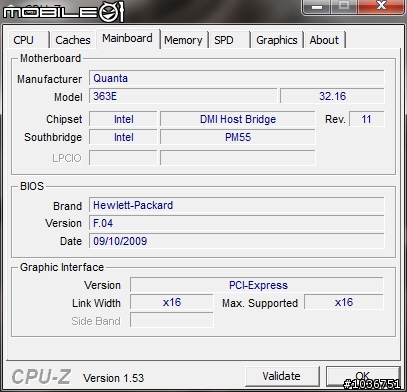Click the model revision value 32.16
Viewport: 407px width, 392px height.
tap(332, 96)
